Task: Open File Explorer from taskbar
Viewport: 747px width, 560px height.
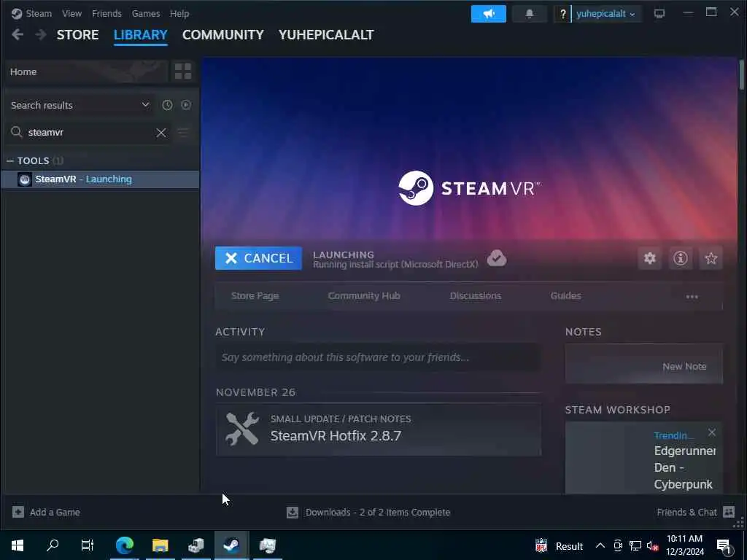Action: pyautogui.click(x=160, y=545)
